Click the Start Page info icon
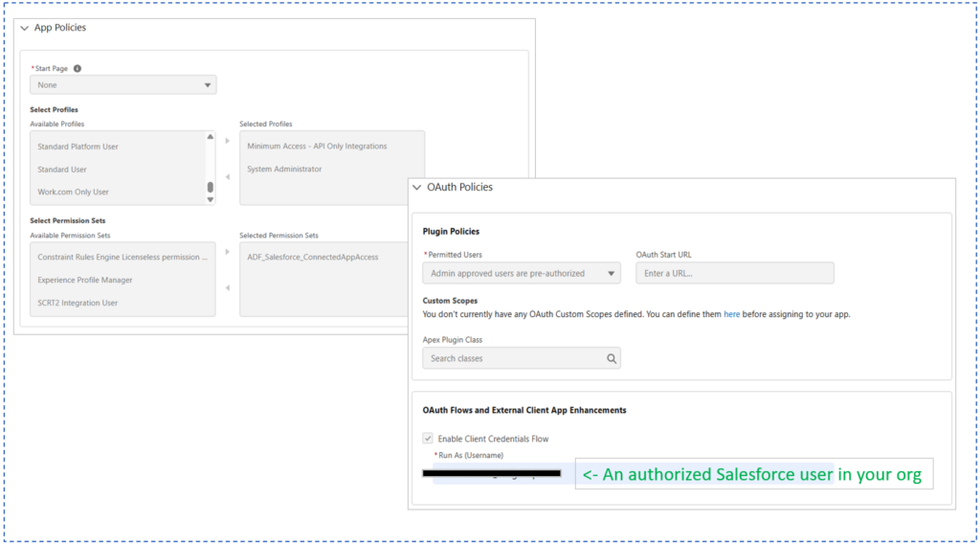The image size is (980, 545). pyautogui.click(x=78, y=68)
